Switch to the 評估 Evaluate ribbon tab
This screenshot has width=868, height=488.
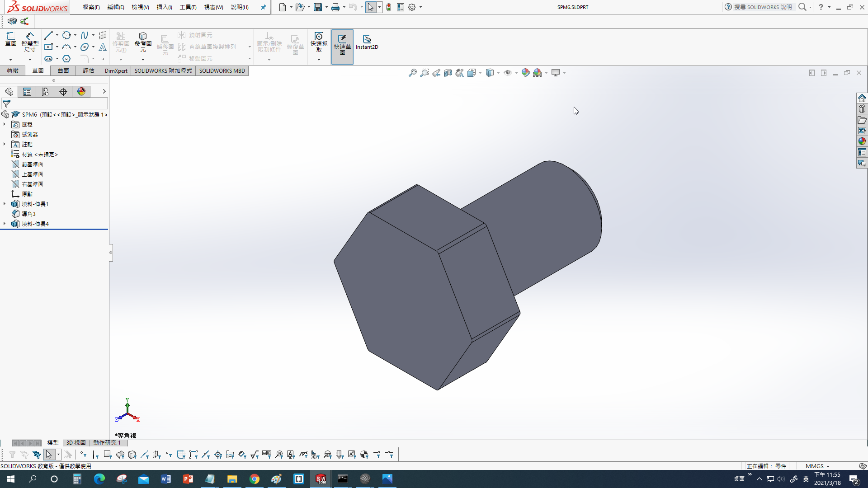pos(89,71)
